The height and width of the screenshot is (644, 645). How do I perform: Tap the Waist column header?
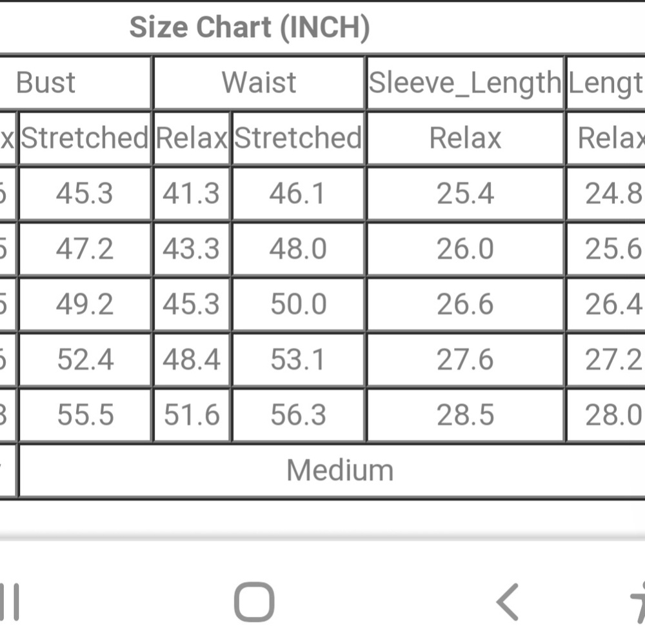coord(259,83)
